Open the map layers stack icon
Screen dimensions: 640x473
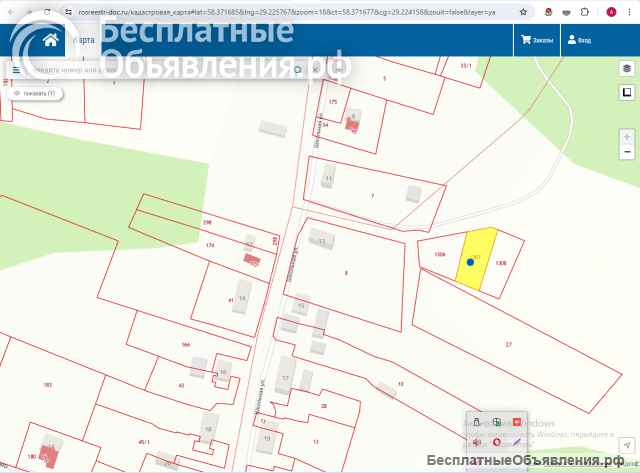[627, 68]
